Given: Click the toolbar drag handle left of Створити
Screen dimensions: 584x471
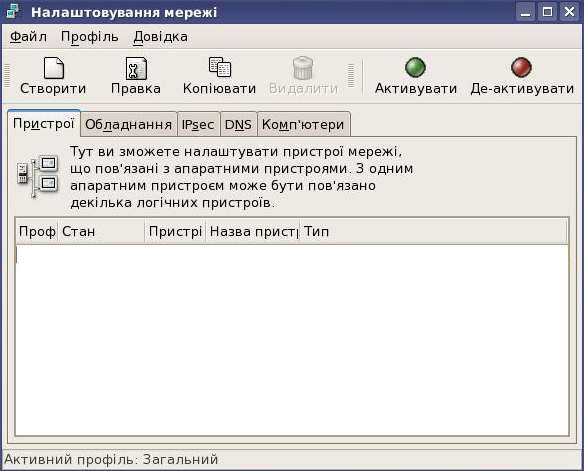Looking at the screenshot, I should click(x=7, y=76).
